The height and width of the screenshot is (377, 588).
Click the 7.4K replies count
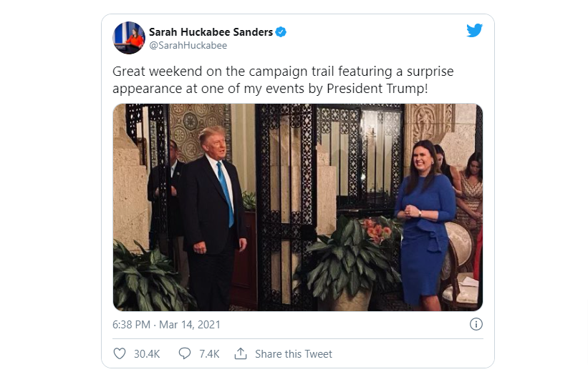[x=208, y=354]
